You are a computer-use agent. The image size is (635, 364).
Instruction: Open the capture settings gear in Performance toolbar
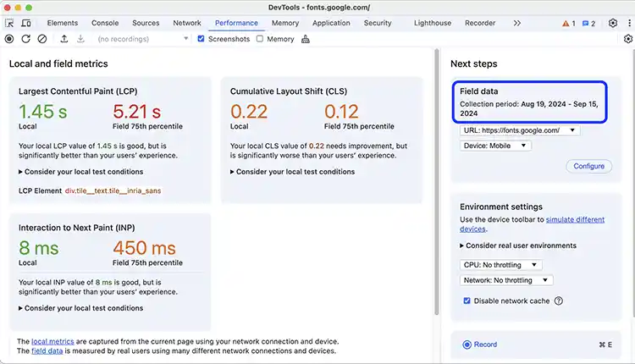coord(628,39)
